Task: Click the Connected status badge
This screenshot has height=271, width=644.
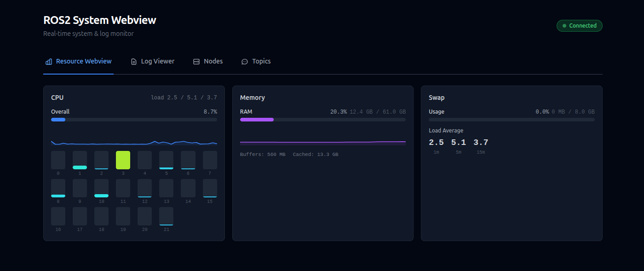Action: click(x=579, y=26)
